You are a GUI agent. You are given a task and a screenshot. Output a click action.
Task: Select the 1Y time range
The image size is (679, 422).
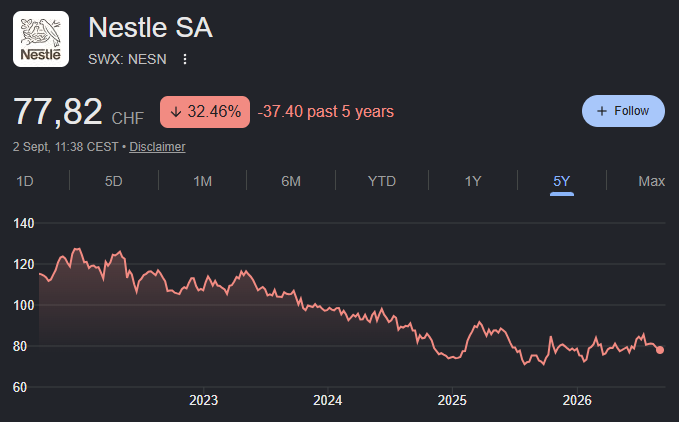[473, 181]
